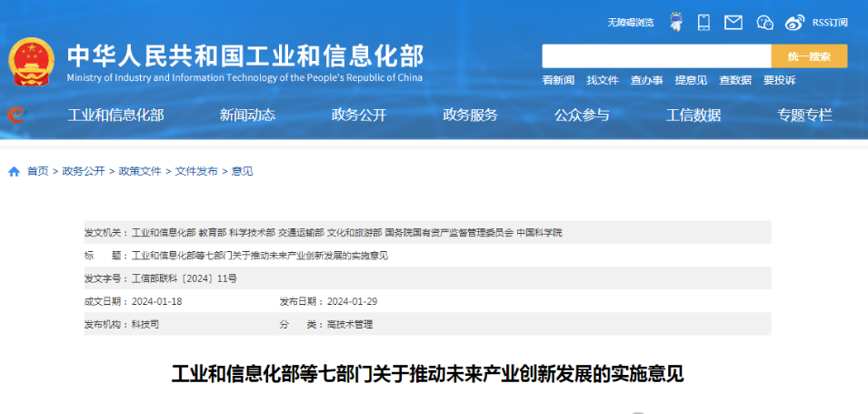The width and height of the screenshot is (868, 414).
Task: Click the English ministry name subtitle
Action: (244, 77)
